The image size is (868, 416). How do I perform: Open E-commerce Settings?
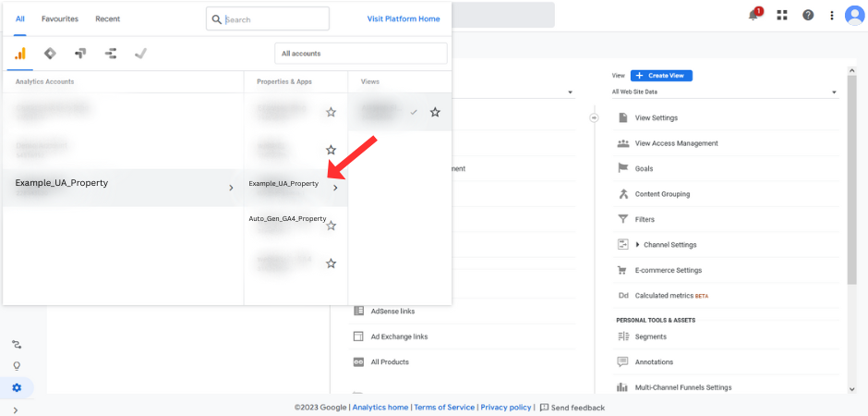pyautogui.click(x=669, y=270)
